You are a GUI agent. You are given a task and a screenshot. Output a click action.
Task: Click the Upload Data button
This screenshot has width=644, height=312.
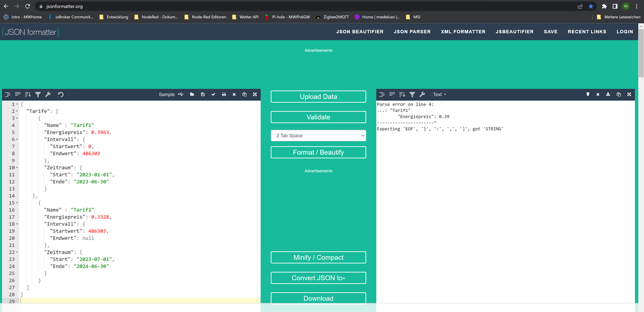(318, 96)
